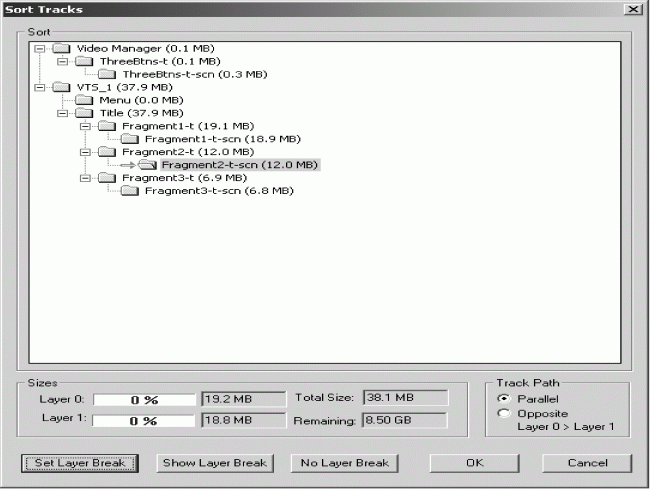Click the Remaining field 8.50 GB

(405, 420)
